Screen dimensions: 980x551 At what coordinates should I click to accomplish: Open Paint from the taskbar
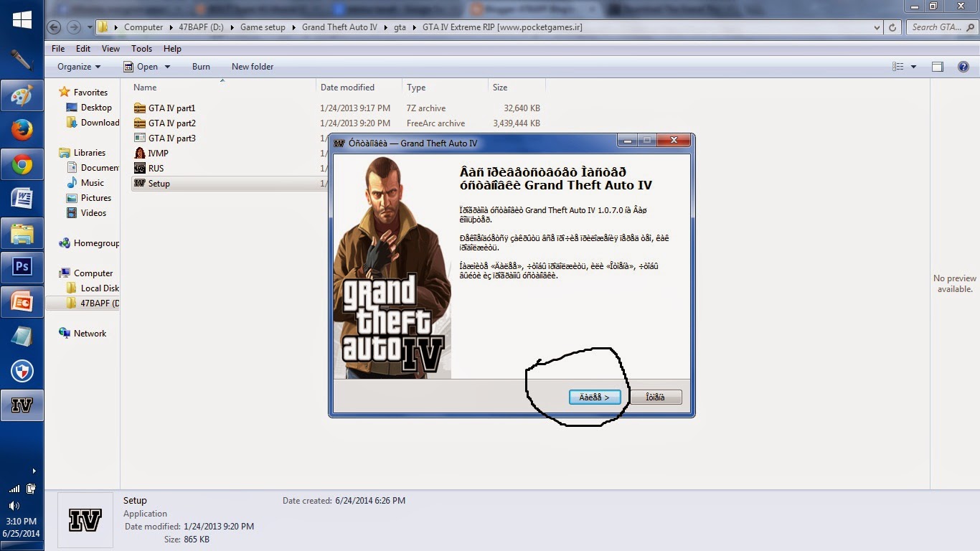pos(22,96)
